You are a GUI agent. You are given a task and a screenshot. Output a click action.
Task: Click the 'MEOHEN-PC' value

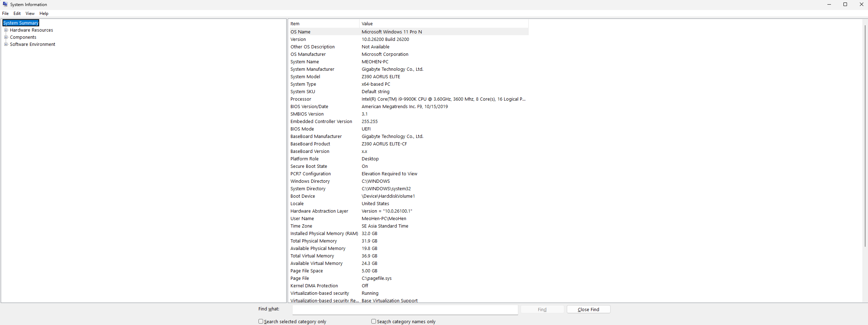(x=375, y=62)
